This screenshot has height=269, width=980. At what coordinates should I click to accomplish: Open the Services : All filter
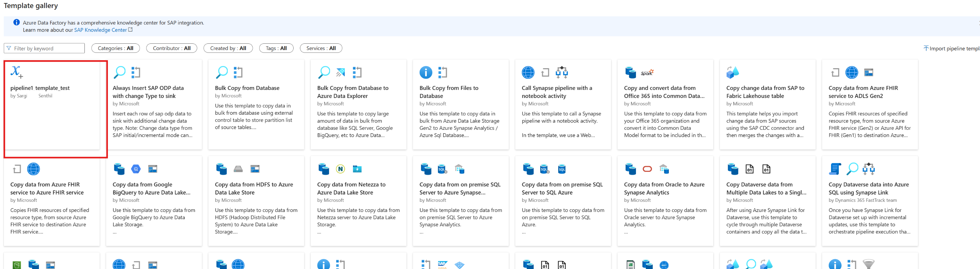tap(321, 48)
